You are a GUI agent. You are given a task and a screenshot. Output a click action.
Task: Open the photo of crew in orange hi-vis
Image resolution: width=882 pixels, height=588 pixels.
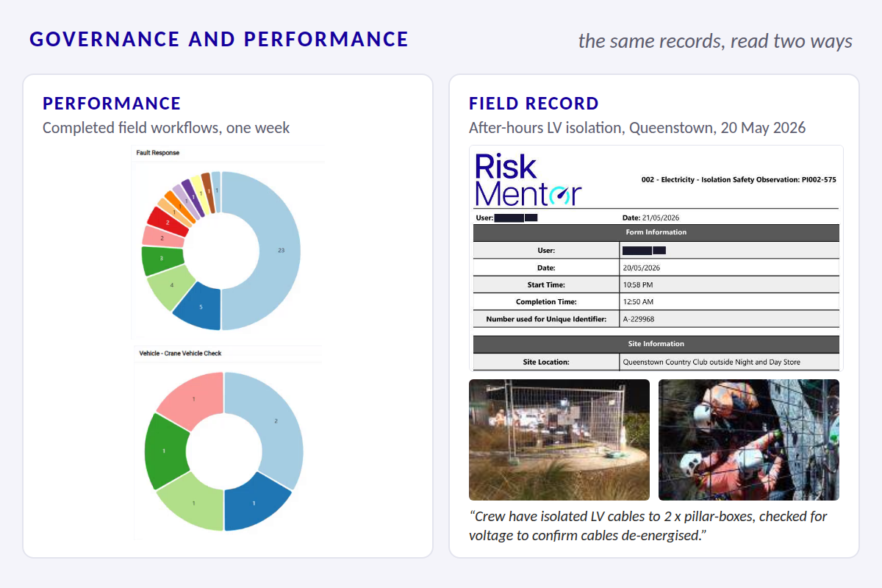pos(749,440)
